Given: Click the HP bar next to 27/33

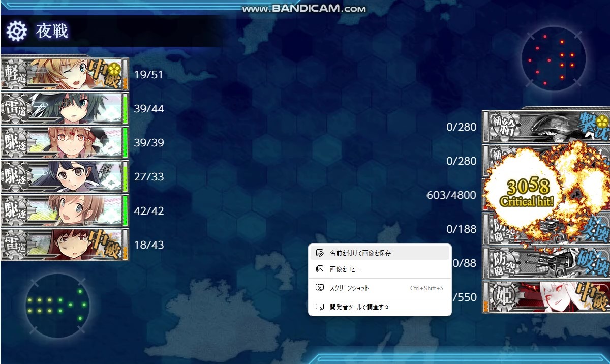Looking at the screenshot, I should click(125, 176).
